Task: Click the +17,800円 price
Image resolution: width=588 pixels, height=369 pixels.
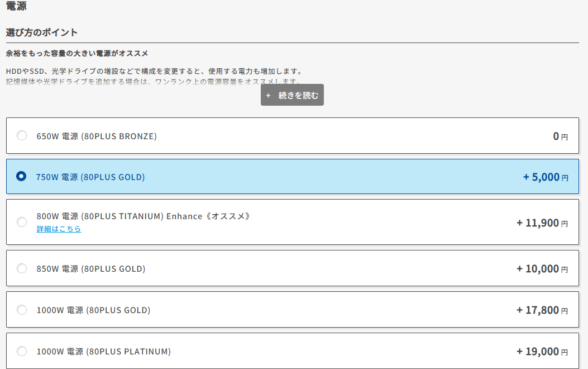Action: coord(542,310)
